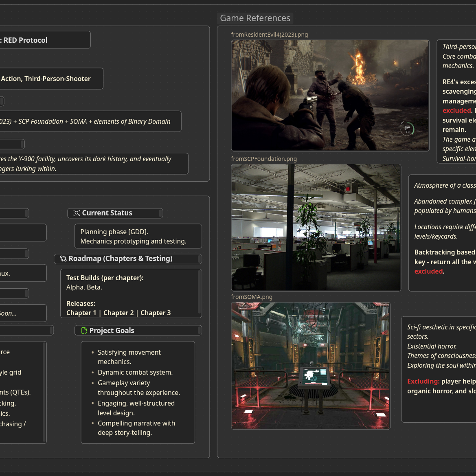Click "Sci-fi aesthetic in specific" note text
This screenshot has height=476, width=476.
[x=442, y=327]
